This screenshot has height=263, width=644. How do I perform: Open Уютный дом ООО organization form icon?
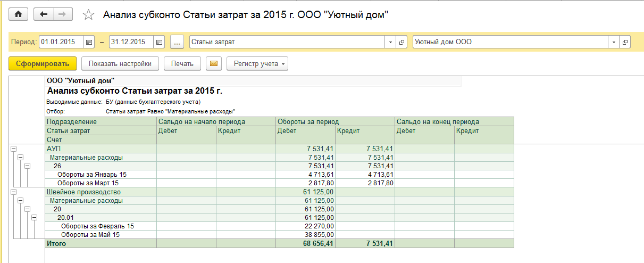point(625,42)
